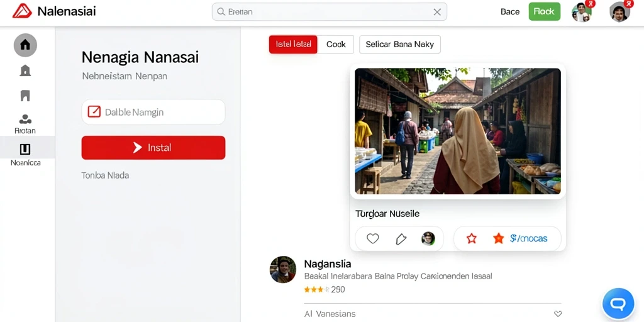Open the first user avatar in the header
The height and width of the screenshot is (322, 644).
point(582,12)
